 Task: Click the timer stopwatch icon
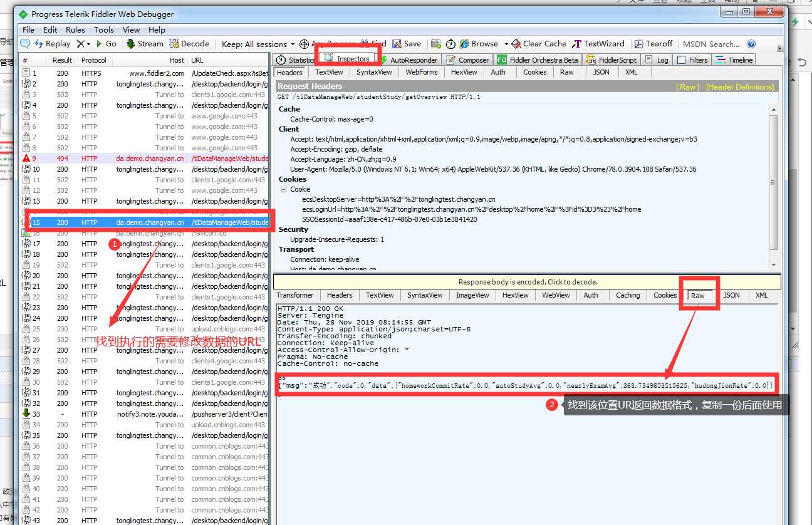[x=450, y=44]
